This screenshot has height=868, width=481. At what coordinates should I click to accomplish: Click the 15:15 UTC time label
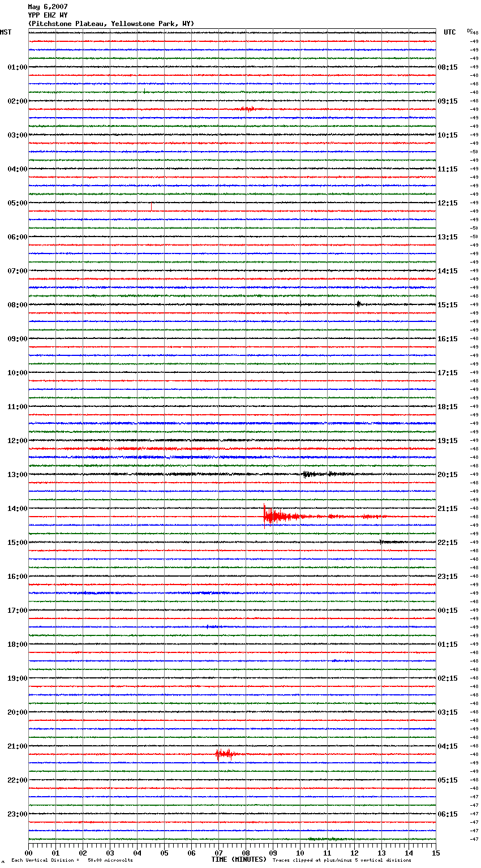point(448,305)
